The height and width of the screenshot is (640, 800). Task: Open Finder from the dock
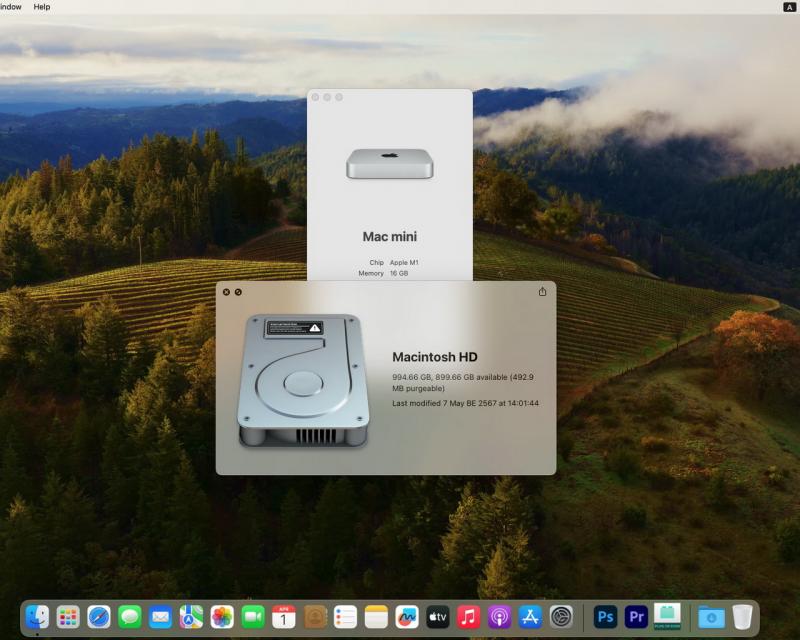coord(38,617)
